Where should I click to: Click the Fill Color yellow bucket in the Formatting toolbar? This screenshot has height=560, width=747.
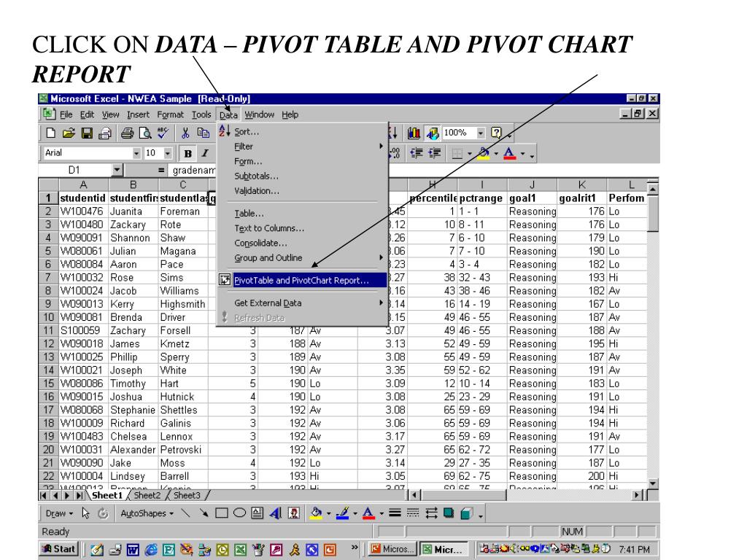pyautogui.click(x=484, y=153)
